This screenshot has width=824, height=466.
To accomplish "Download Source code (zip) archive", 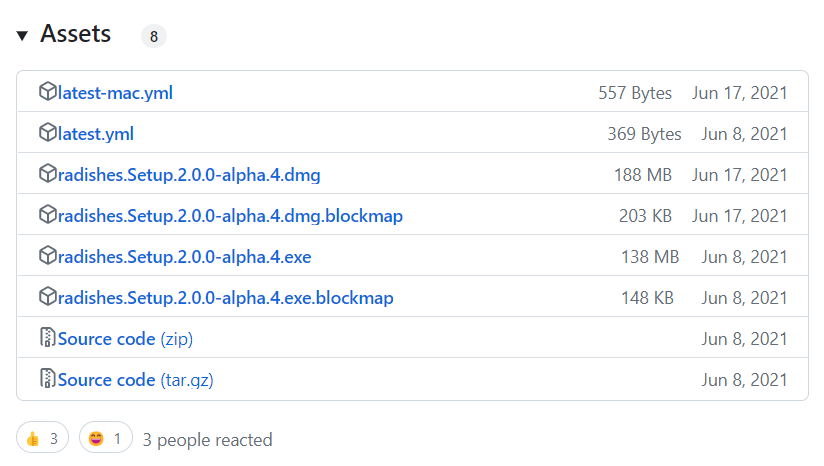I will [x=125, y=339].
